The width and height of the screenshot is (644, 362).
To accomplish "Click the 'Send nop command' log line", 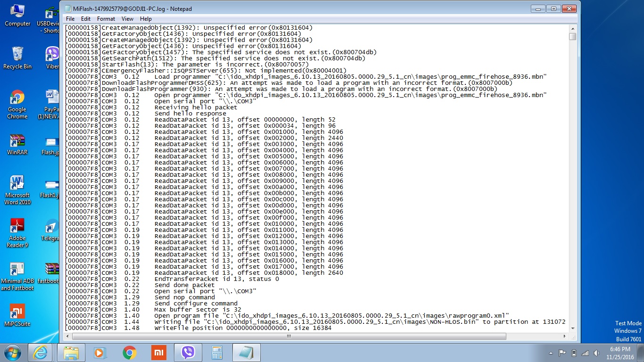I will (140, 297).
